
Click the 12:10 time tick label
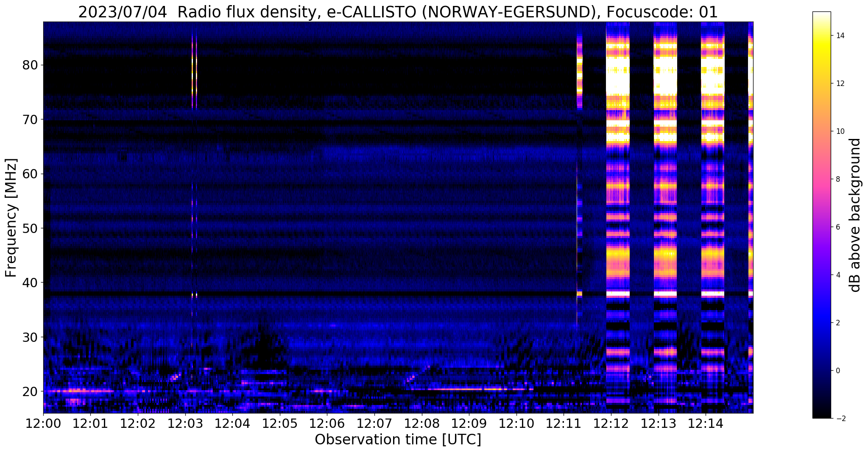(516, 423)
